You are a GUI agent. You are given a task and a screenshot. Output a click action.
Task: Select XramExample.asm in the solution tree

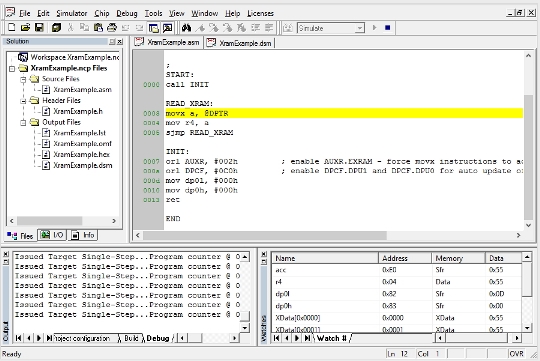[82, 90]
